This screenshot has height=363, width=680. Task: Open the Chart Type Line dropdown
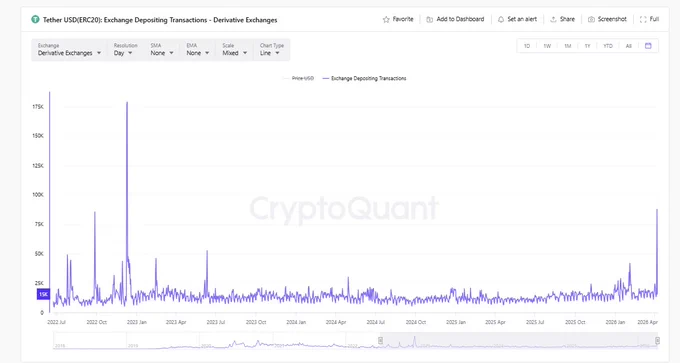tap(271, 49)
